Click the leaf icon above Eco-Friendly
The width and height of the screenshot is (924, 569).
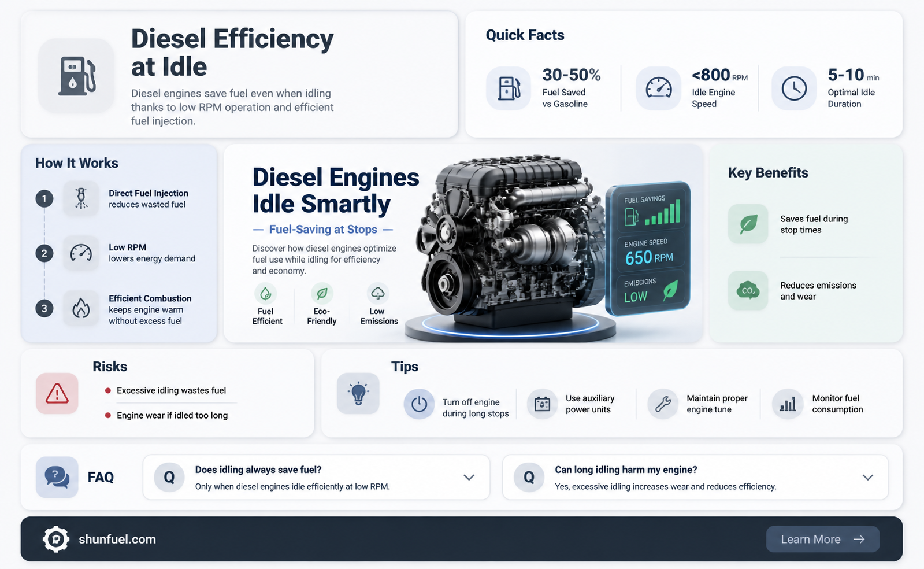point(322,294)
